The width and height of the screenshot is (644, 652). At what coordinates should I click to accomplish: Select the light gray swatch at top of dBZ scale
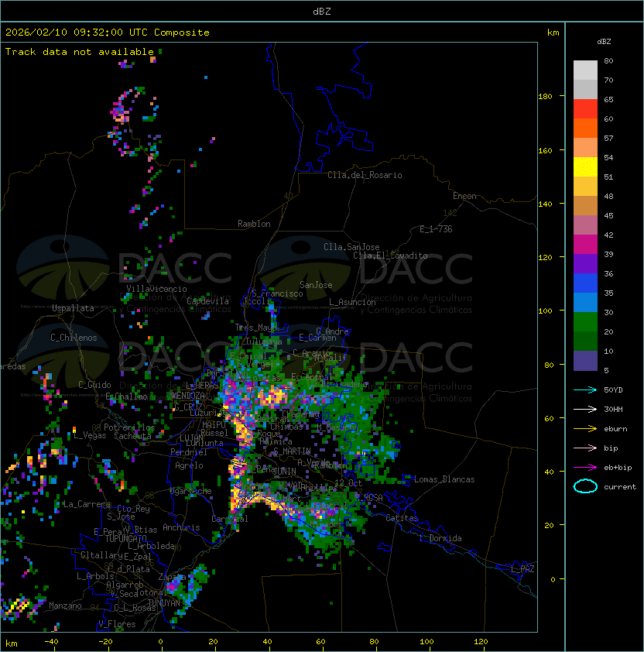(585, 70)
